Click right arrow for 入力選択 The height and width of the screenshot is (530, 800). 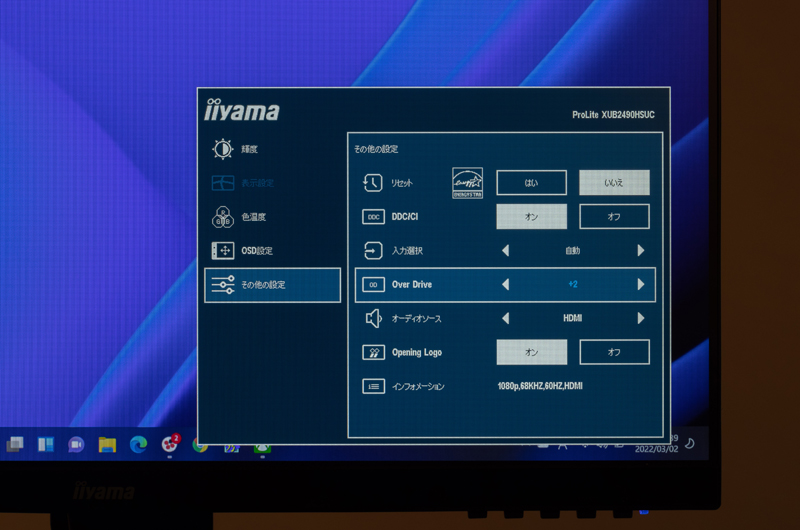point(641,250)
